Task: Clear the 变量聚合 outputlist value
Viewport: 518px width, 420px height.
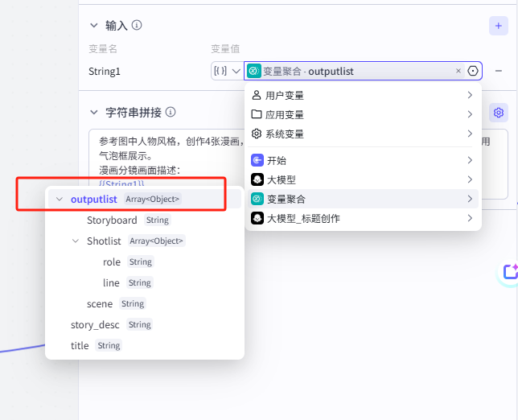Action: (x=458, y=71)
